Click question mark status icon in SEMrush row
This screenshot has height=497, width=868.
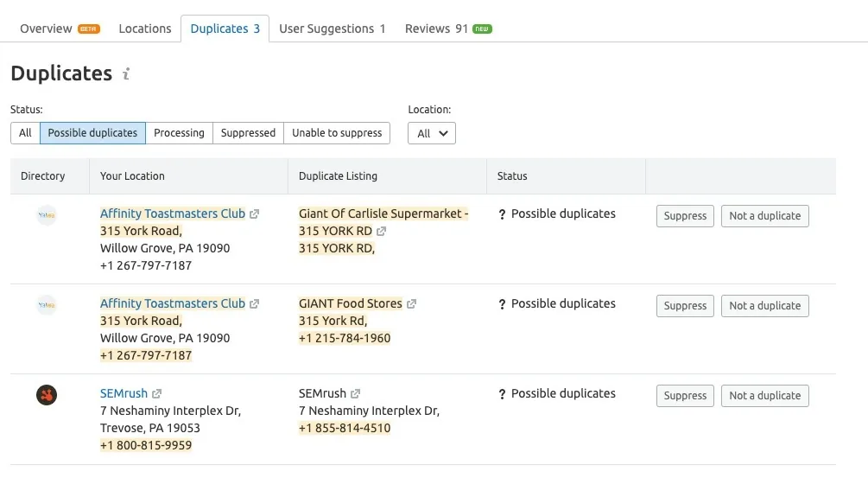pyautogui.click(x=502, y=394)
